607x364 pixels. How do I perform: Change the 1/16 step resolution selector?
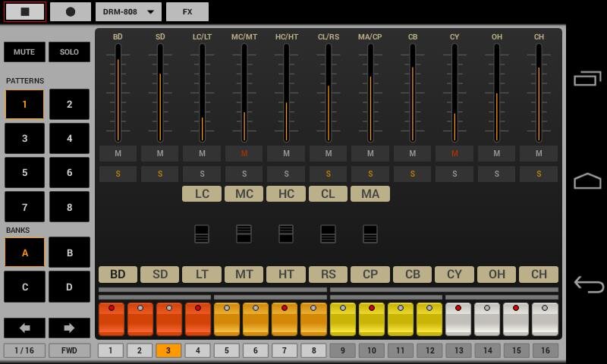24,350
